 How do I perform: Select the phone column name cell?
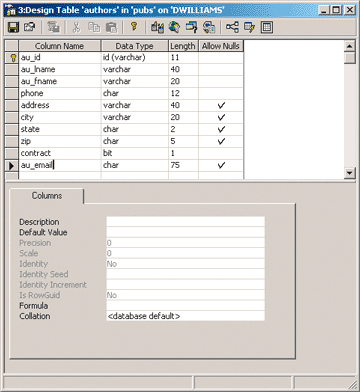point(60,94)
